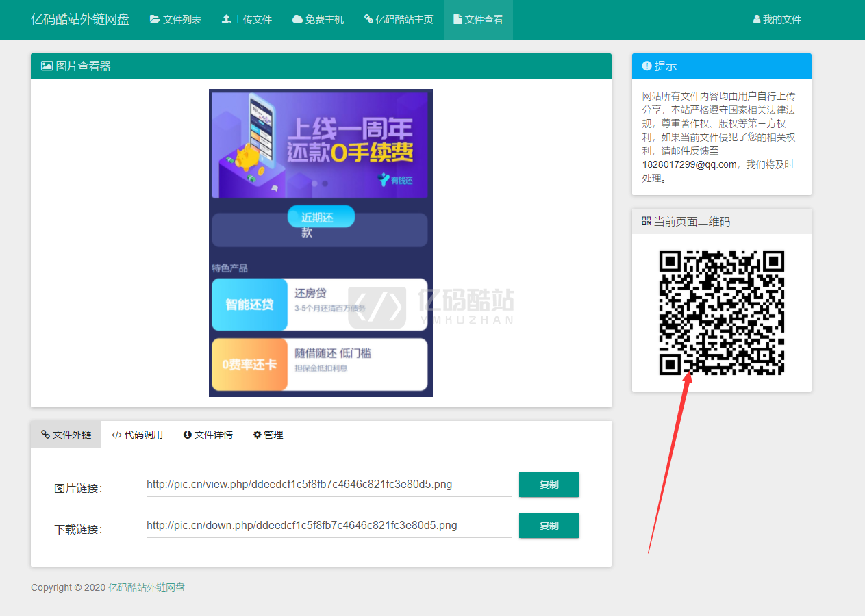Open the 文件列表 menu item

pyautogui.click(x=175, y=20)
